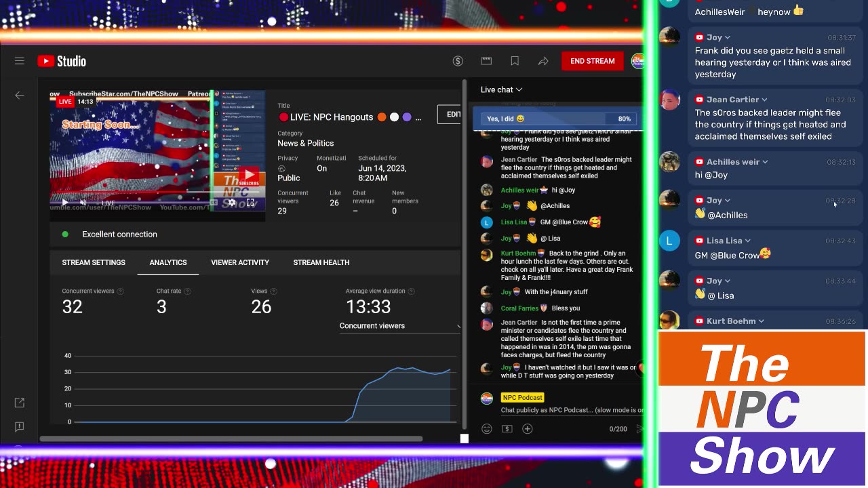Enter fullscreen on the stream preview

coord(250,202)
